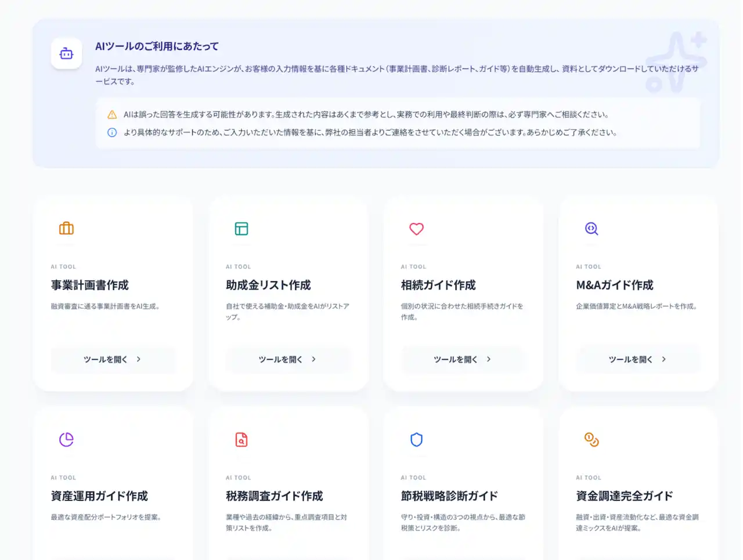Select the 税務調査ガイド作成 card heading
The height and width of the screenshot is (560, 743).
274,496
